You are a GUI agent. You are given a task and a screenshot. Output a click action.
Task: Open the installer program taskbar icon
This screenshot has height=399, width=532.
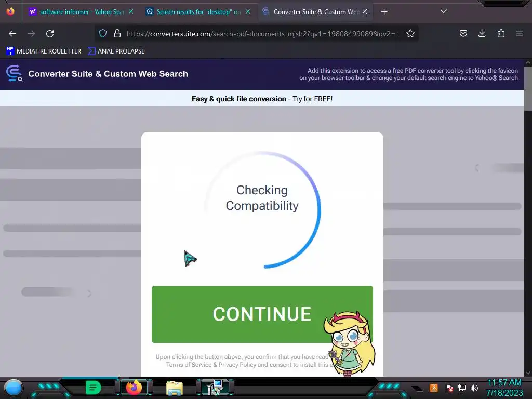tap(215, 388)
